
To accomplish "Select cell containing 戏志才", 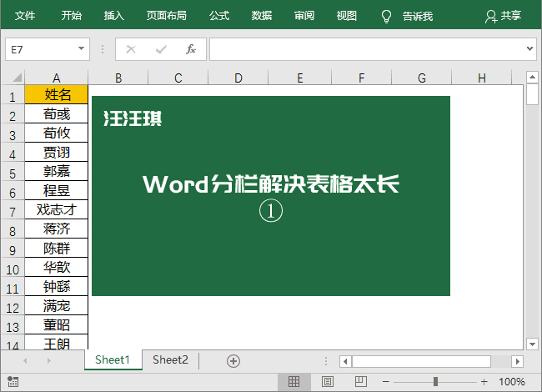I will click(57, 209).
